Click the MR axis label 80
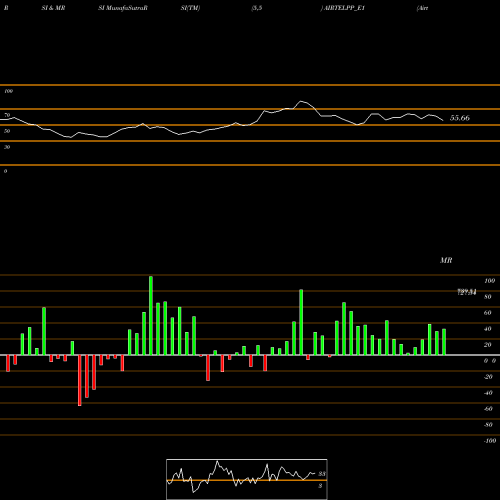Image resolution: width=500 pixels, height=500 pixels. [488, 297]
